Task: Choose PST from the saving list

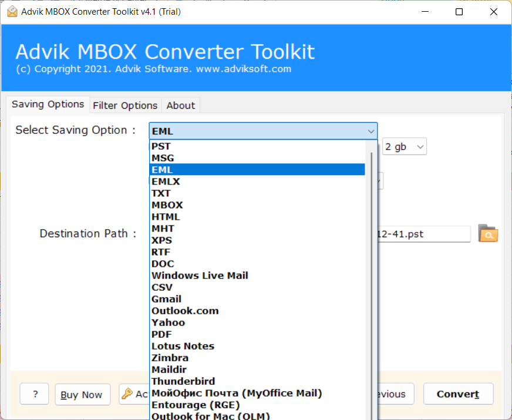Action: pos(257,146)
